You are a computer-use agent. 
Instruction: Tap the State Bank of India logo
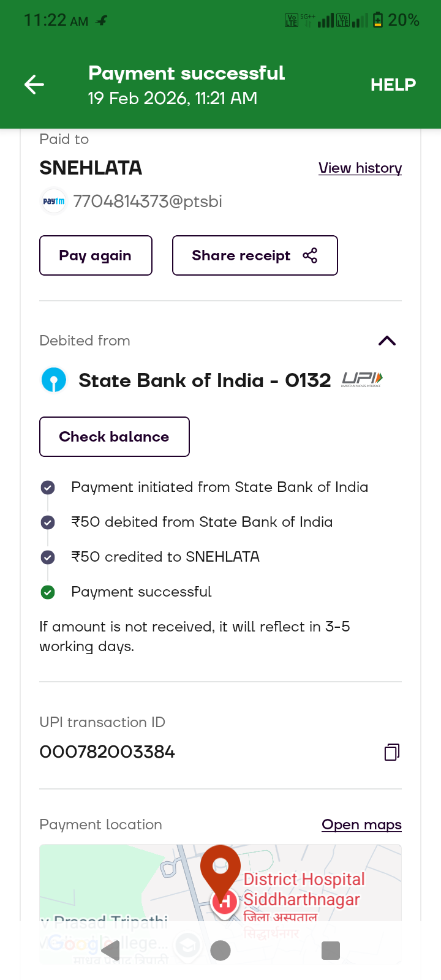coord(54,380)
